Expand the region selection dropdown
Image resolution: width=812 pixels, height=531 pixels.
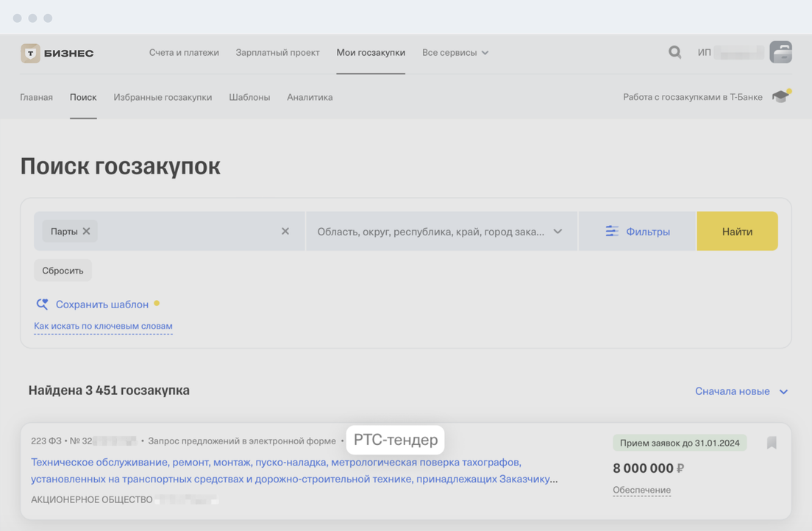tap(558, 231)
